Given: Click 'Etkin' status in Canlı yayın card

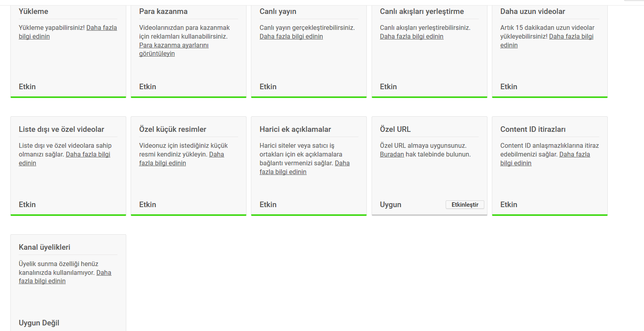Looking at the screenshot, I should click(268, 86).
